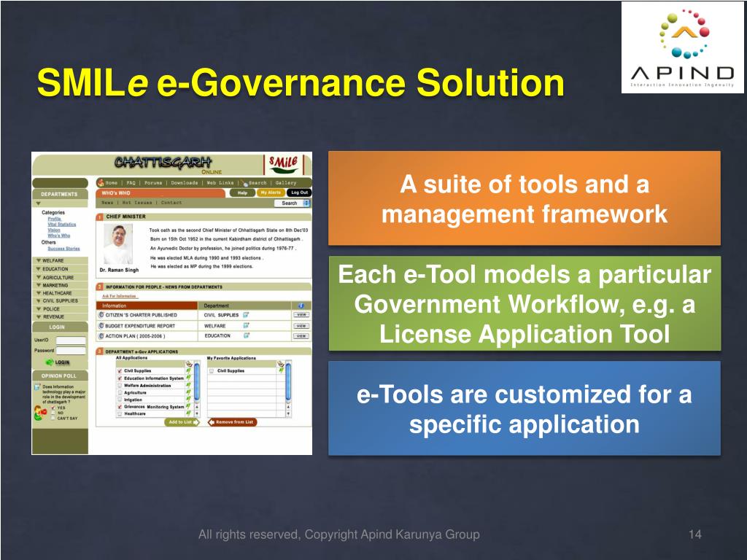Check the Healthcare checkbox
The width and height of the screenshot is (747, 560).
point(120,413)
